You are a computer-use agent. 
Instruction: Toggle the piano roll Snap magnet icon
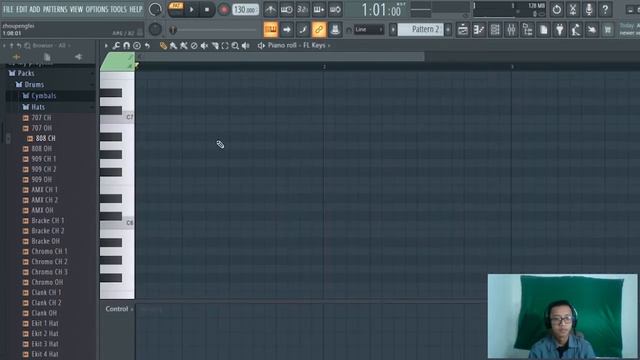pos(127,46)
